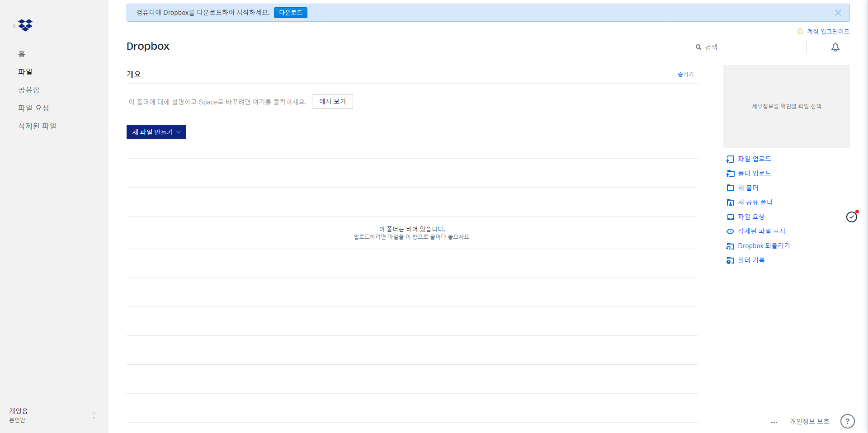Click the 새 폴더 link
This screenshot has width=868, height=433.
coord(748,188)
